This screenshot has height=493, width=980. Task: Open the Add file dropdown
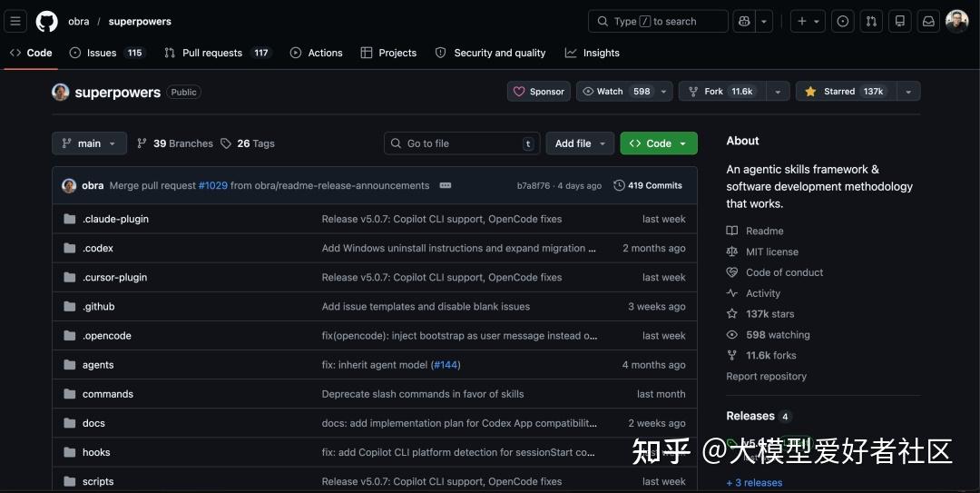point(580,143)
